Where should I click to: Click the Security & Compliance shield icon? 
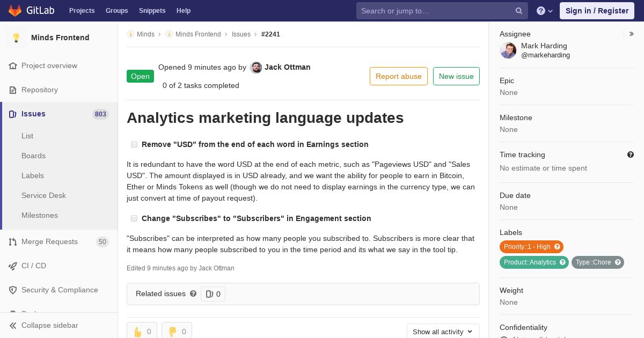[x=13, y=290]
